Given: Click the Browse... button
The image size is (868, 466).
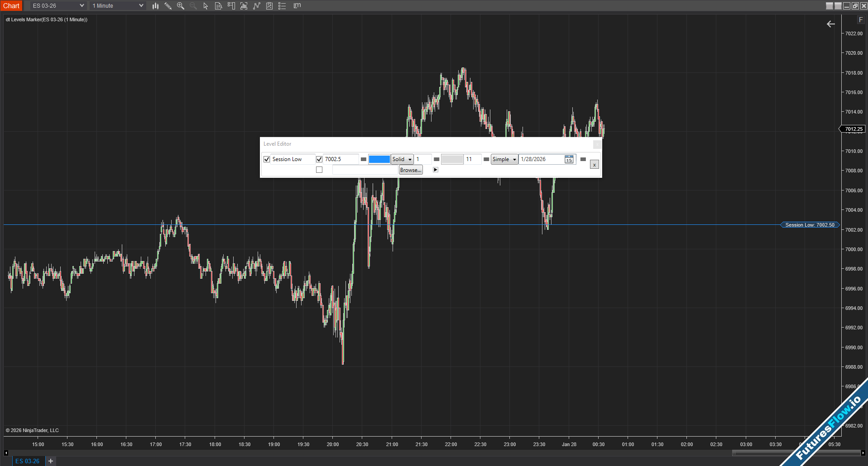Looking at the screenshot, I should point(411,170).
